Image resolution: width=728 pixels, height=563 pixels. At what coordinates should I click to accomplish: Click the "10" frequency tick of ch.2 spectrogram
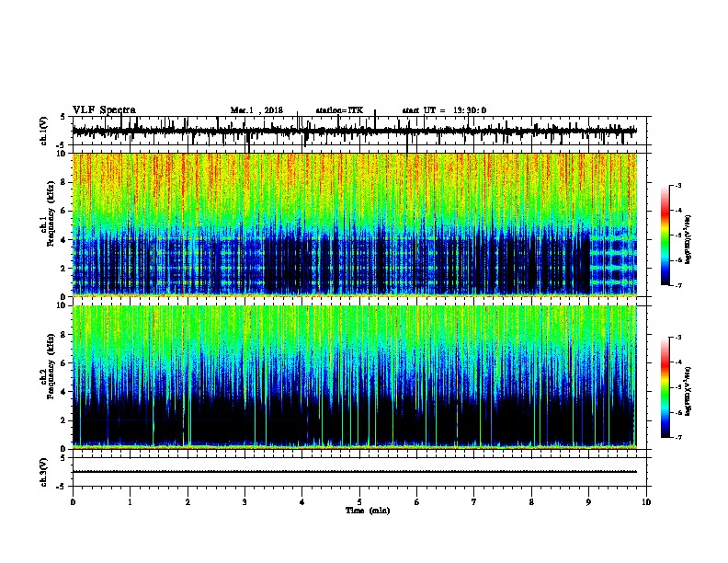[63, 305]
